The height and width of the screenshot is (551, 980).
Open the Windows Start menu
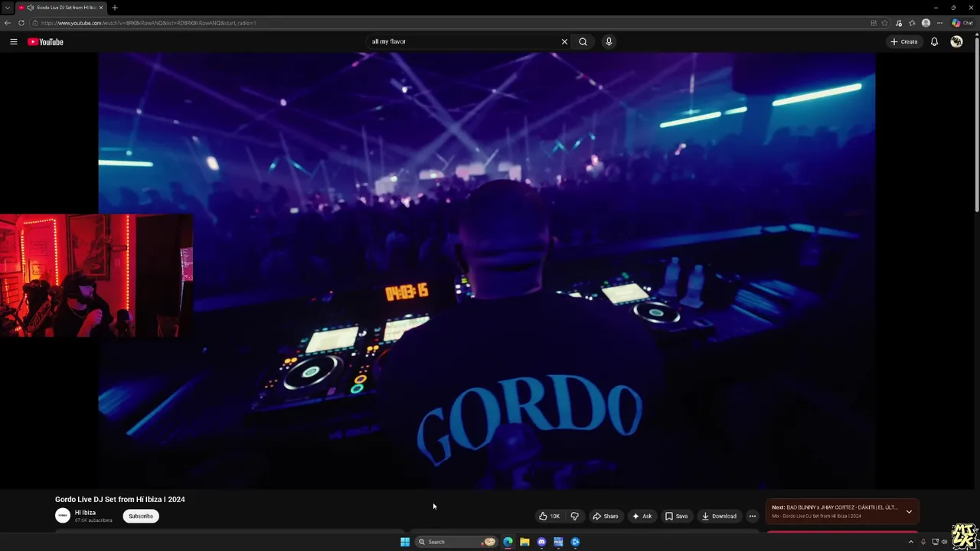405,542
